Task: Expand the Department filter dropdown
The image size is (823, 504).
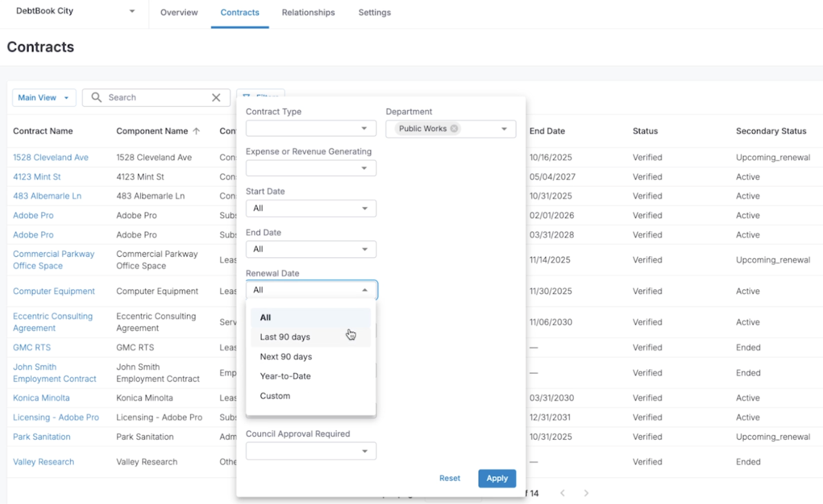Action: point(503,128)
